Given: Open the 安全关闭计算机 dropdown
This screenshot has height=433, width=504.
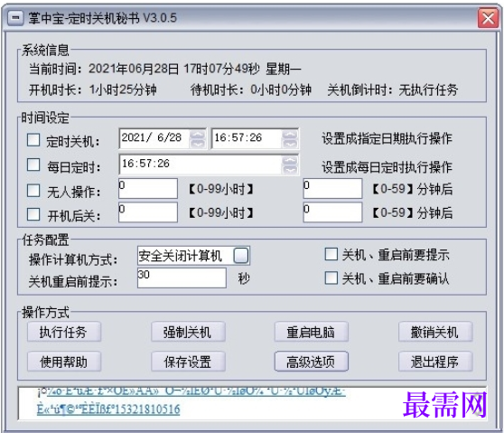Looking at the screenshot, I should click(x=241, y=256).
